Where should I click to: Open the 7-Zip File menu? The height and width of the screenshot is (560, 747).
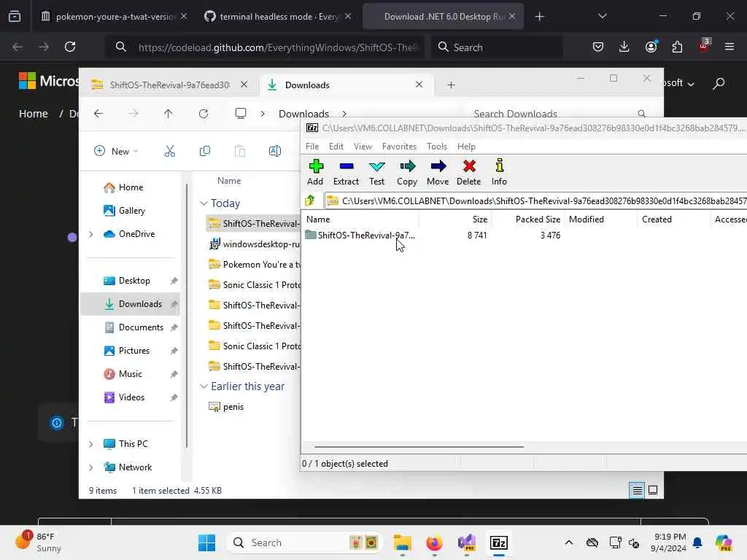[x=312, y=146]
